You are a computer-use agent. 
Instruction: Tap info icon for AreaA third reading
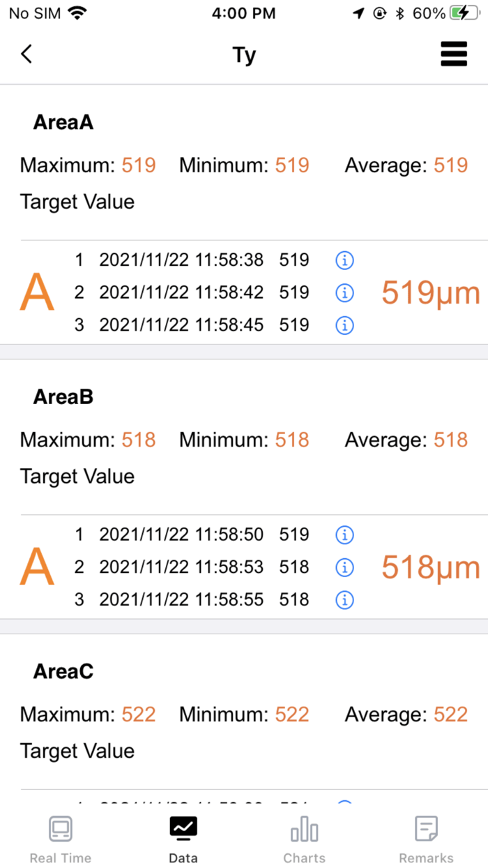coord(344,325)
